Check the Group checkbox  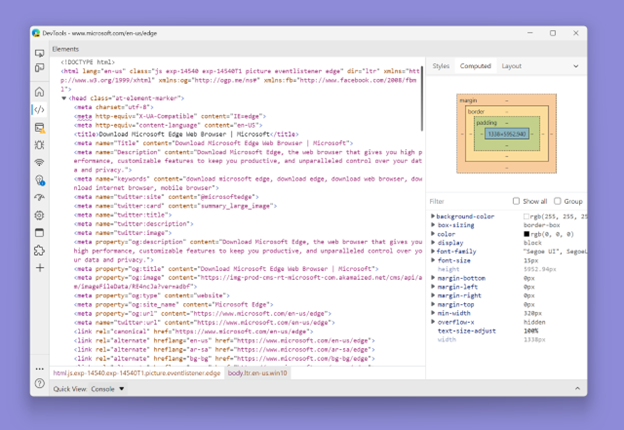click(x=556, y=201)
